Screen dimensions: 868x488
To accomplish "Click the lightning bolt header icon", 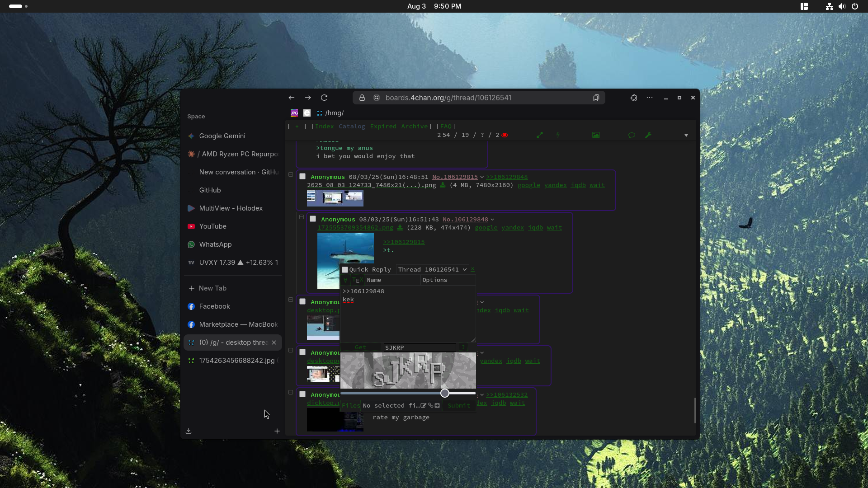I will coord(558,135).
